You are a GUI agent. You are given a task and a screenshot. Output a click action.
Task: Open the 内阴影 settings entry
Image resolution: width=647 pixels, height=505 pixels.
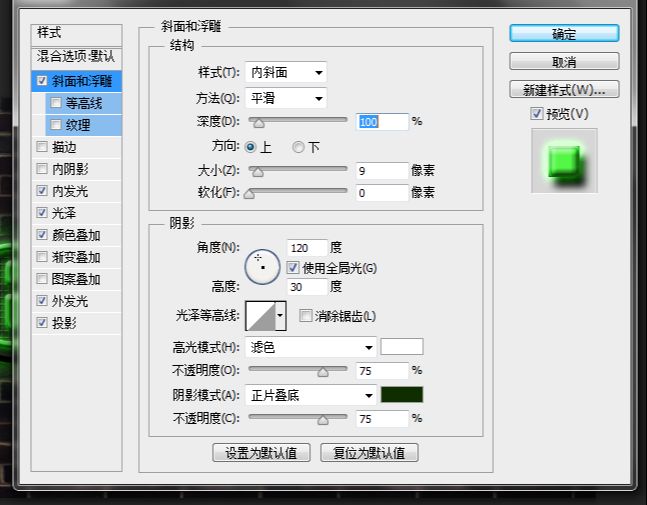(x=70, y=169)
